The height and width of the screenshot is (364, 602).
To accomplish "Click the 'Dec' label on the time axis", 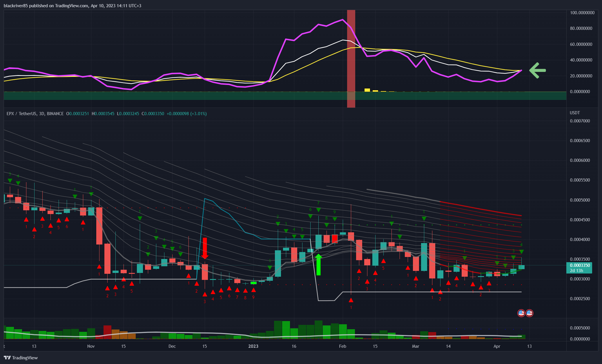I will 172,346.
